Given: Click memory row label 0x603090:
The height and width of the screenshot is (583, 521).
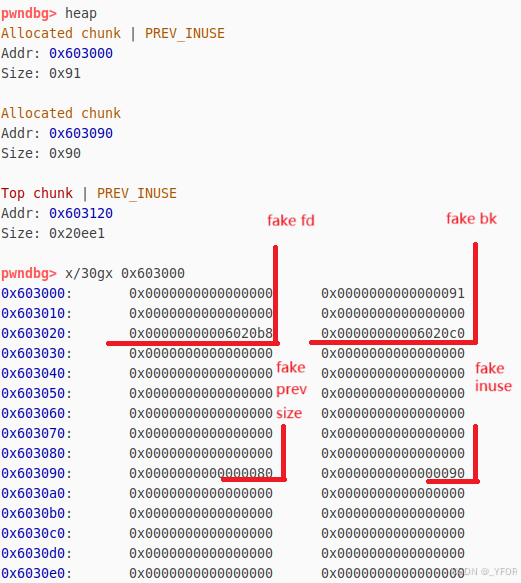Looking at the screenshot, I should coord(36,473).
